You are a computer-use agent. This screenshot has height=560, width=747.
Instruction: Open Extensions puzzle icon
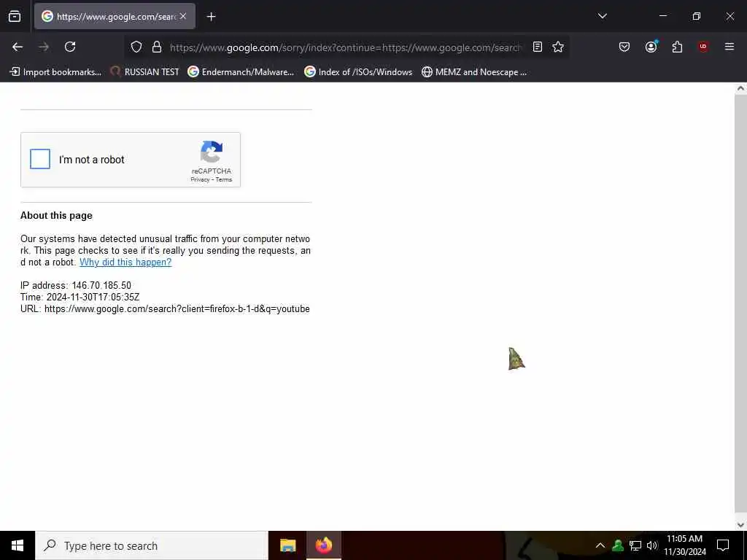point(677,47)
